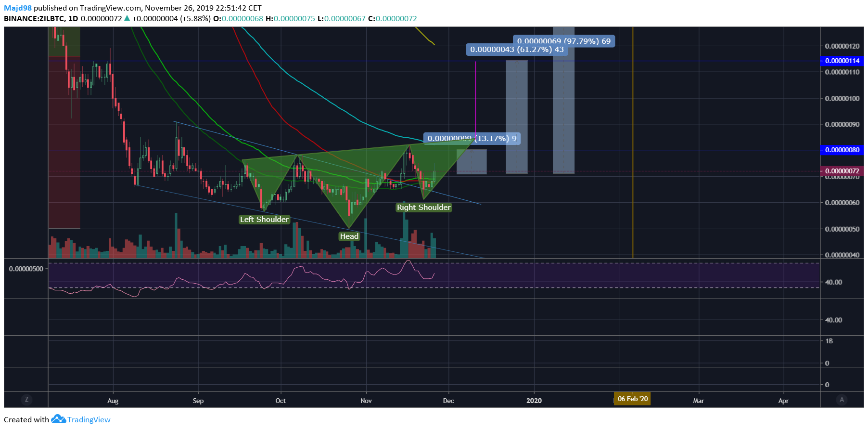Click the round Z button under the chart

(26, 399)
